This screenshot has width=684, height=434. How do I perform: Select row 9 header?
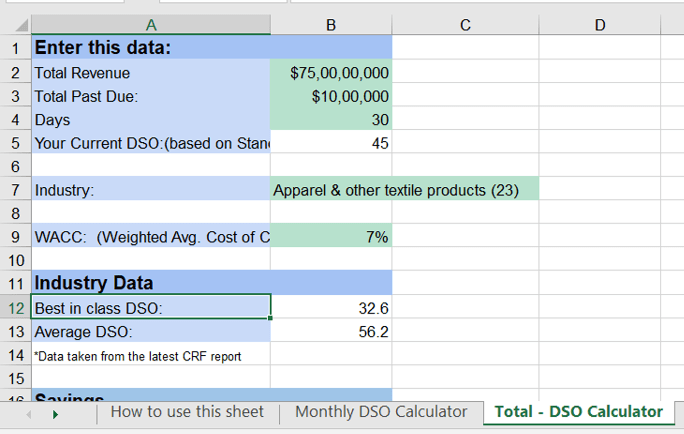pyautogui.click(x=16, y=237)
